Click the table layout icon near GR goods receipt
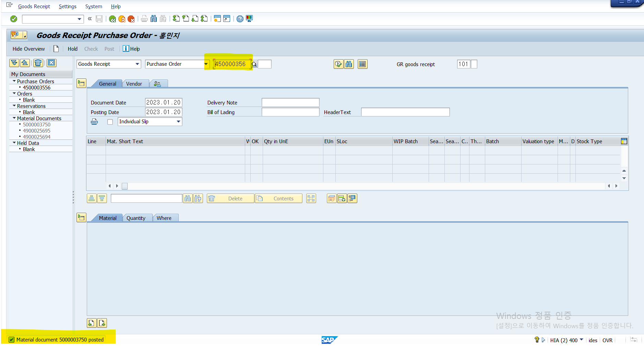 click(x=362, y=64)
